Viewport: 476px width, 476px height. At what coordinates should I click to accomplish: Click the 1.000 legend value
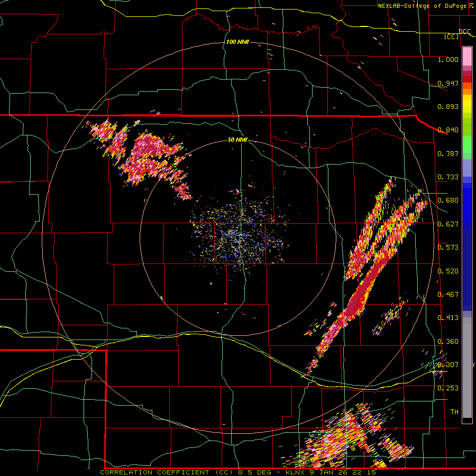pos(448,59)
